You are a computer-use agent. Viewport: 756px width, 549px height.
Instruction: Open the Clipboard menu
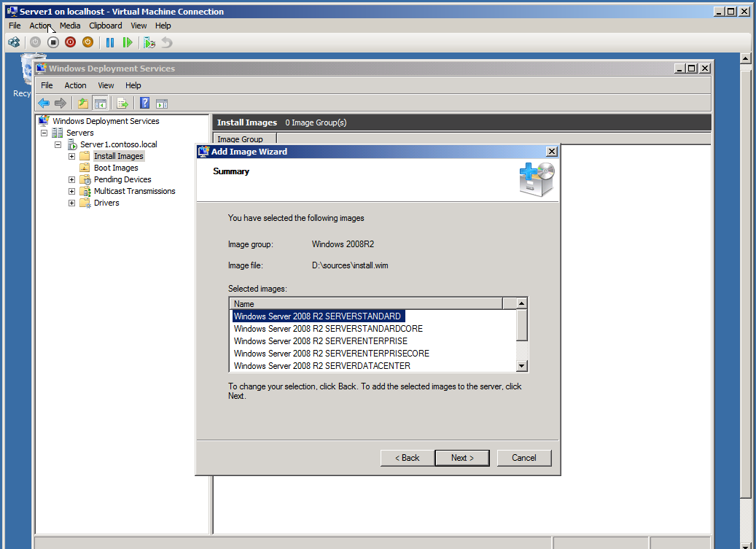coord(106,26)
